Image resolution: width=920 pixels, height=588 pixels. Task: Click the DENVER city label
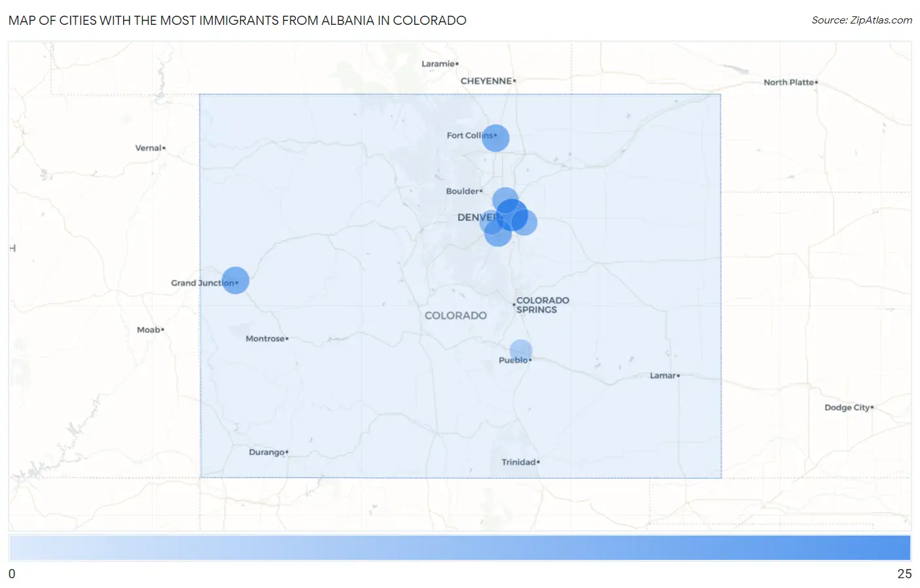478,217
